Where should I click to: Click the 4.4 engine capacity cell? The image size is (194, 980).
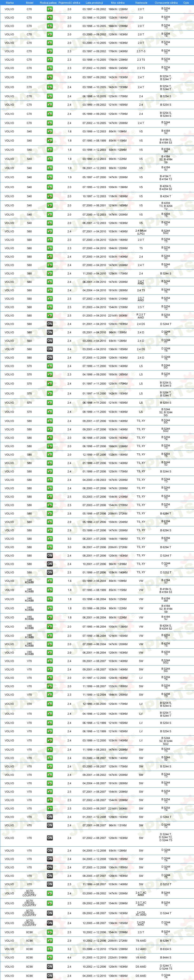tap(69, 957)
